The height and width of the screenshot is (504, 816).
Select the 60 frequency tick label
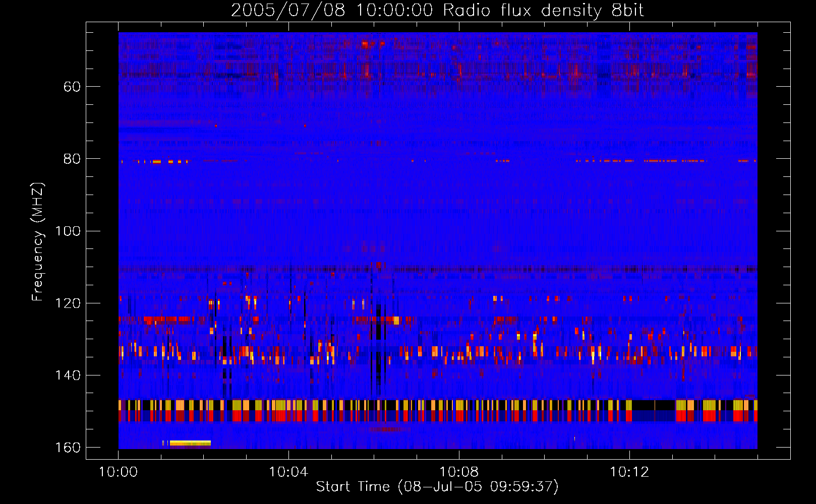point(72,87)
